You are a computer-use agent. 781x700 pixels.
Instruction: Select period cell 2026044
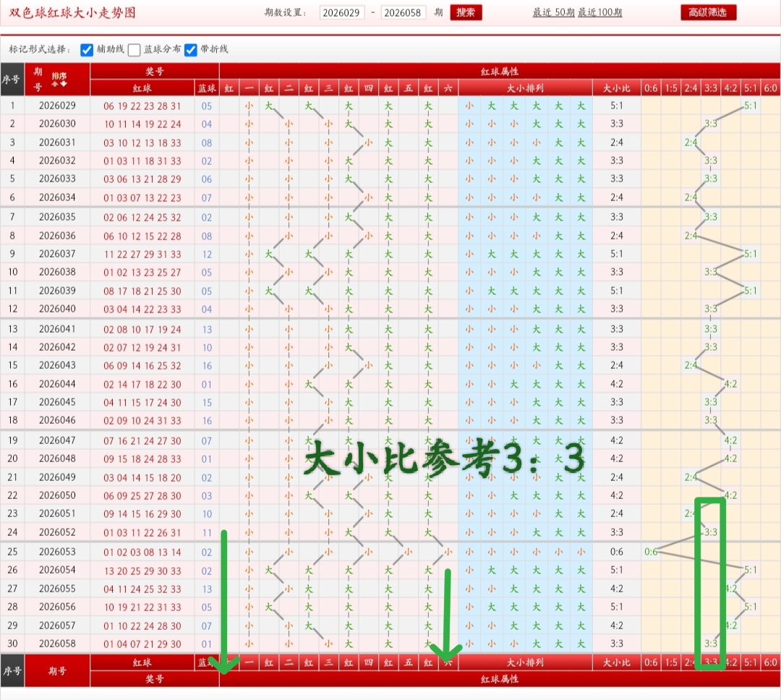[x=57, y=384]
